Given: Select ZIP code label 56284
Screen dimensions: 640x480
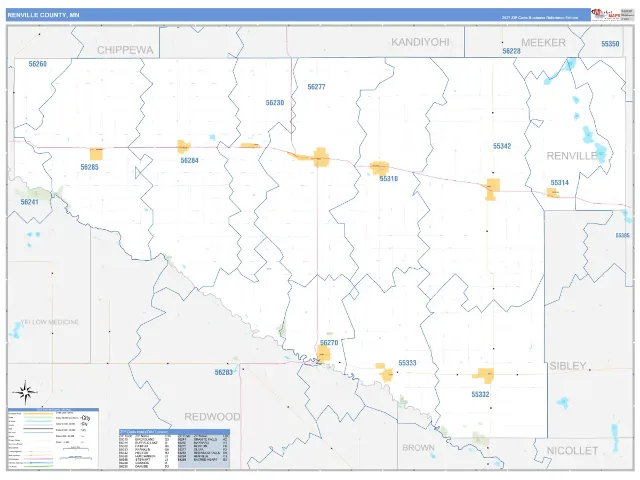Looking at the screenshot, I should pos(189,161).
